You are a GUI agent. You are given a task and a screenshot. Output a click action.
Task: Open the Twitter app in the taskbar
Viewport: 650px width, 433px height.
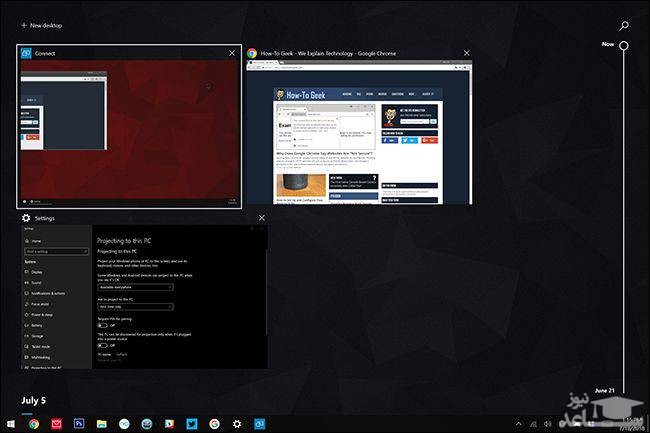(x=191, y=423)
